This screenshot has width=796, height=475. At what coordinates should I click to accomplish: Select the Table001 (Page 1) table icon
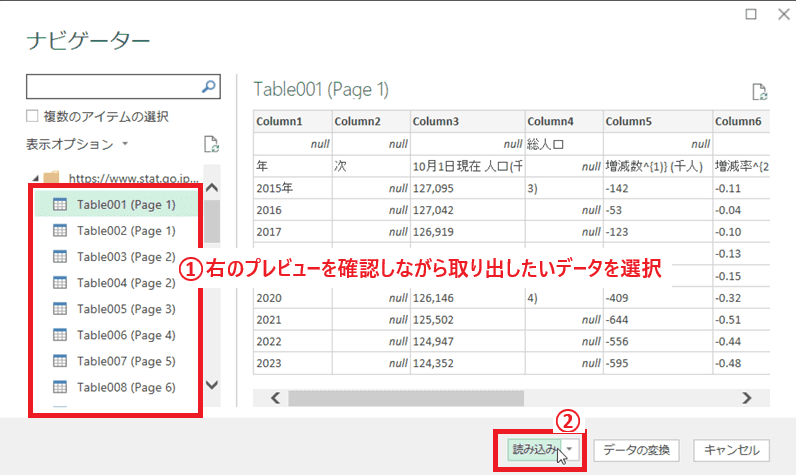[59, 205]
